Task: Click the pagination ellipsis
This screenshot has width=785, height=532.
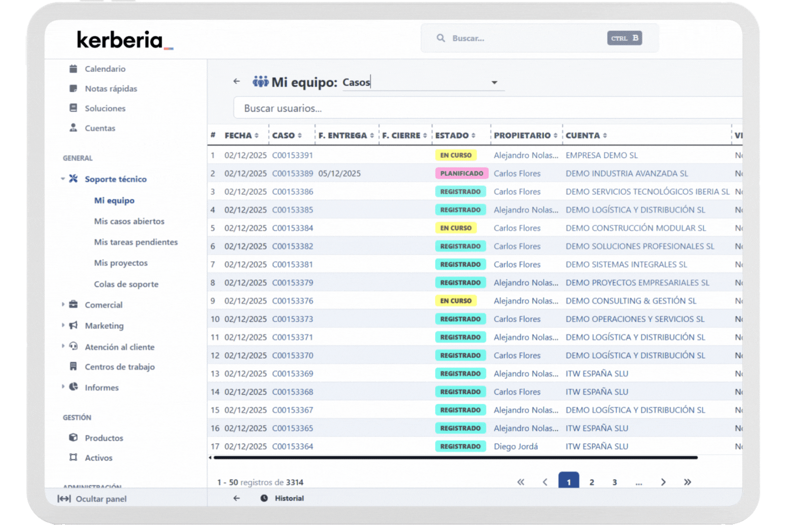Action: (639, 483)
